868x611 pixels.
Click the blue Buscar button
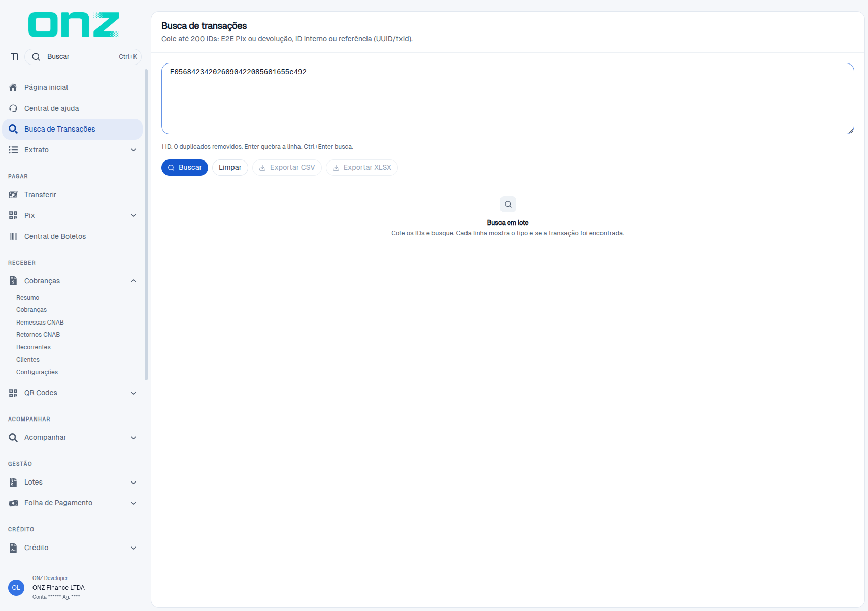point(185,168)
